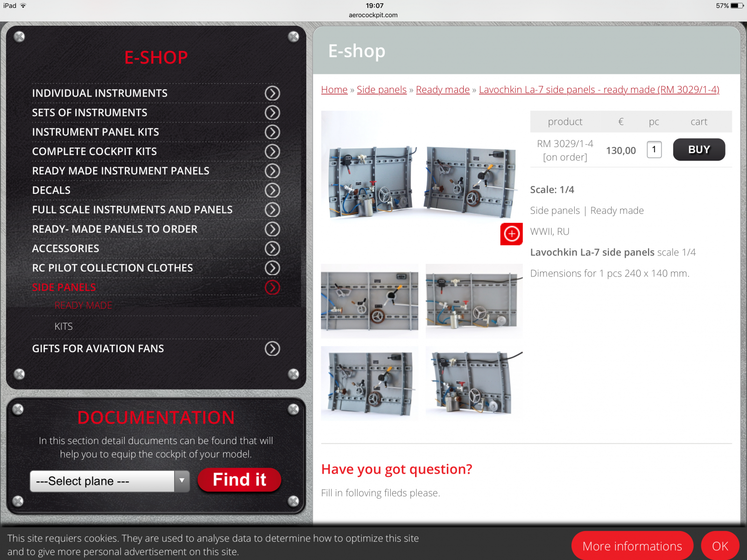
Task: Click arrow icon beside Instrument Panel Kits
Action: (x=272, y=132)
